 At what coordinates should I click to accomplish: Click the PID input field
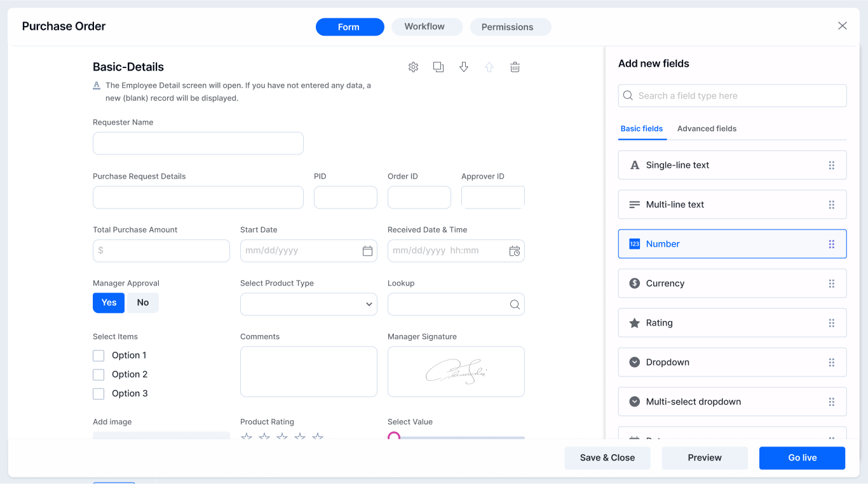346,197
